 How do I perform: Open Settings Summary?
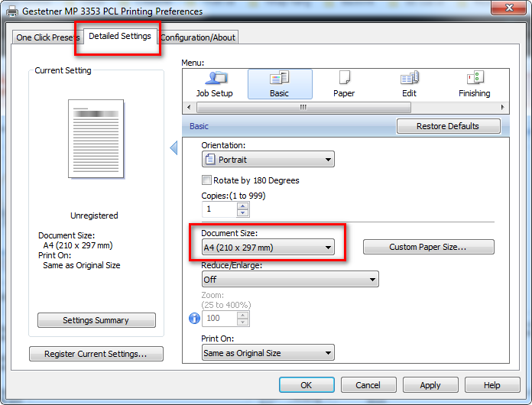click(x=96, y=320)
